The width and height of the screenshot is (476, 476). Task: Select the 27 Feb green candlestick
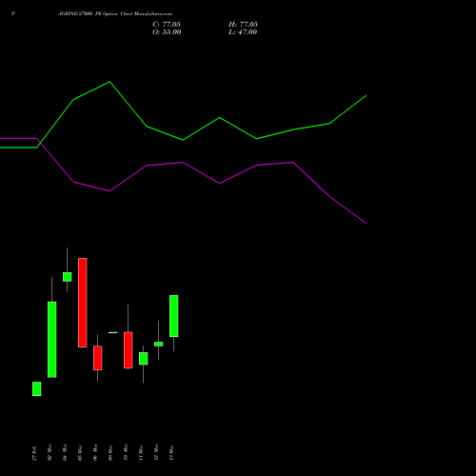tap(37, 388)
